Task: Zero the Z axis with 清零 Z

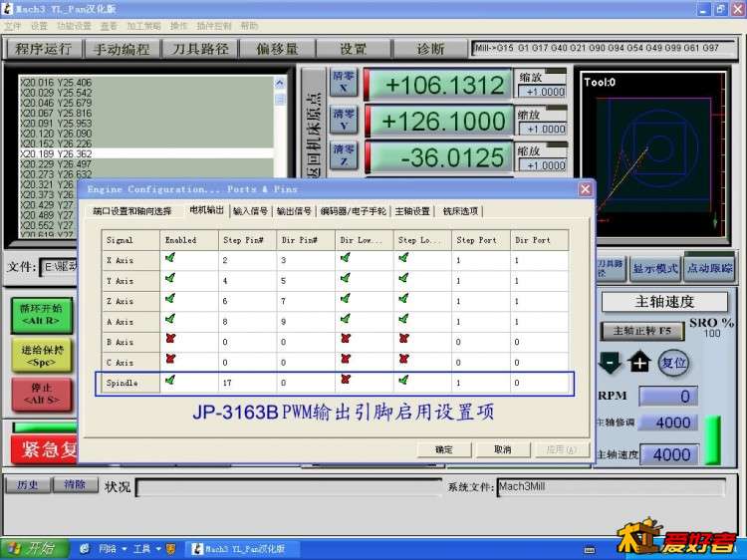Action: [344, 155]
